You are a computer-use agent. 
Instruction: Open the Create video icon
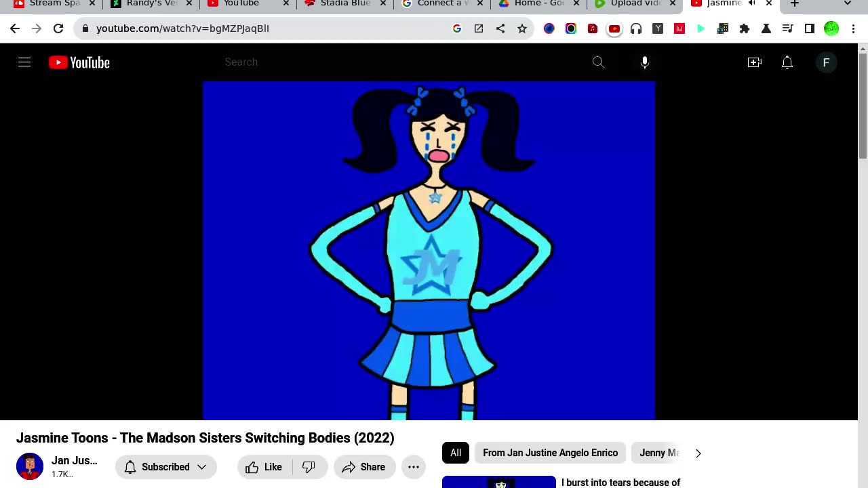pyautogui.click(x=755, y=62)
